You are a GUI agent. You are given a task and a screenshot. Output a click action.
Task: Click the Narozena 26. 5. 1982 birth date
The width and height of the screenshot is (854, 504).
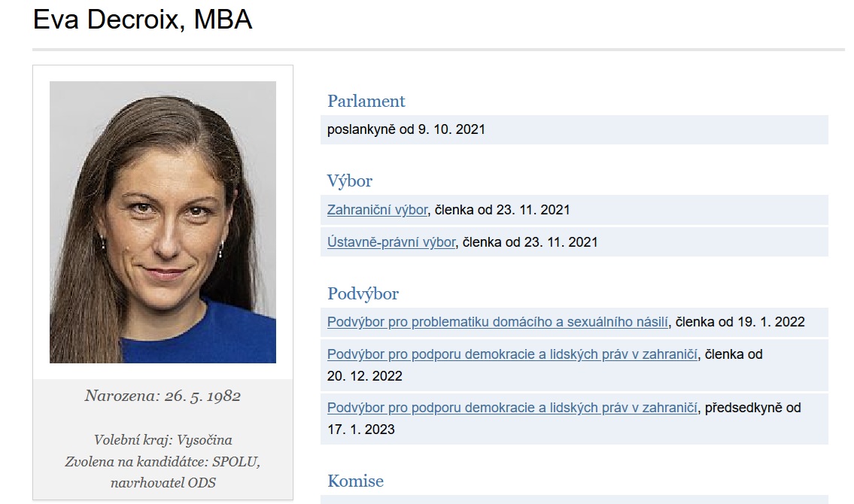point(163,396)
